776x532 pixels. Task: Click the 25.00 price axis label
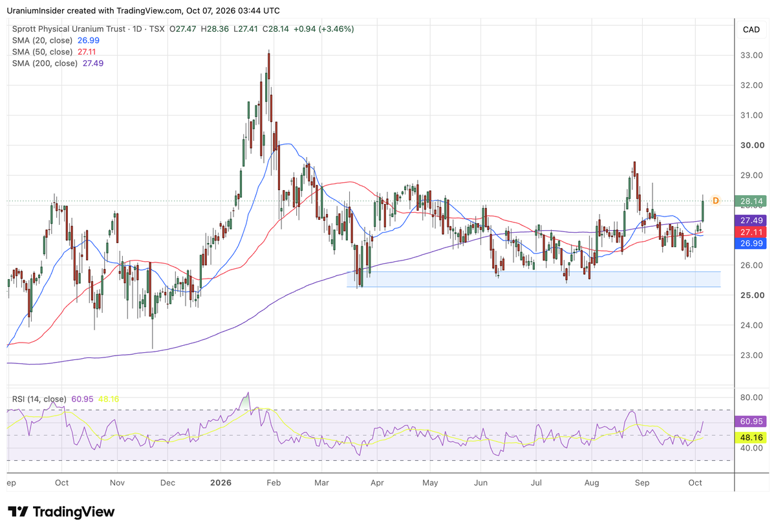pos(751,295)
